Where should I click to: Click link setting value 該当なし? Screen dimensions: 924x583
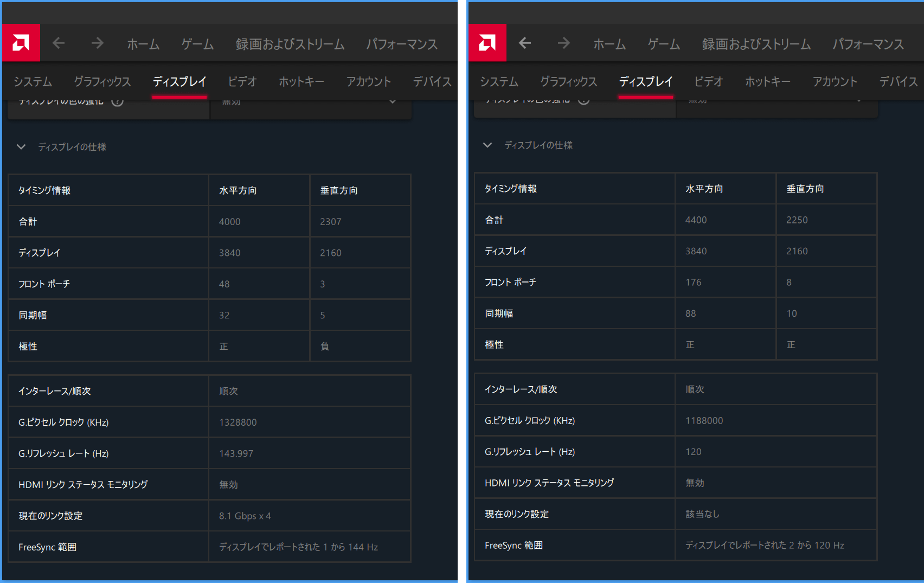click(x=703, y=514)
